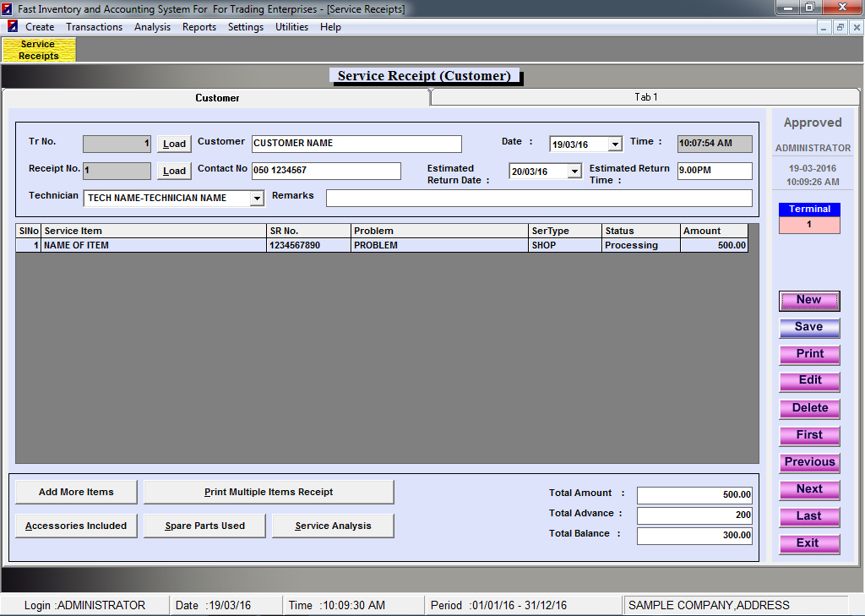Select the Customer tab

218,98
